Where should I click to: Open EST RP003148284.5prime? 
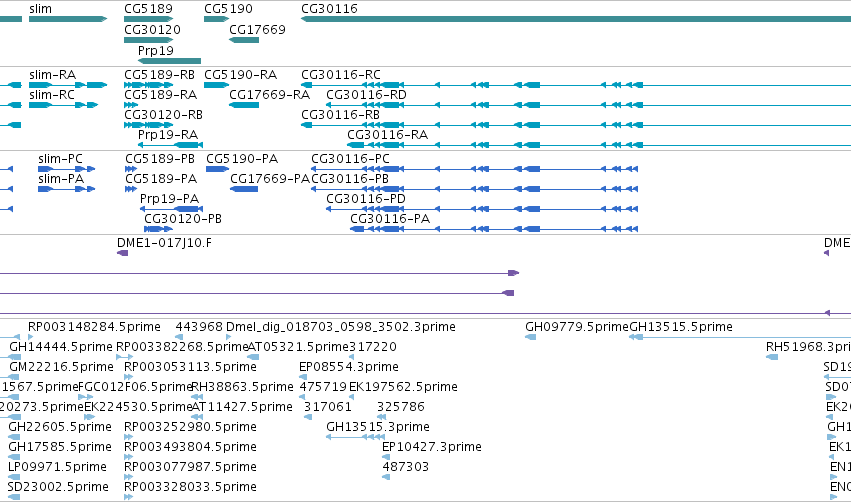coord(94,327)
